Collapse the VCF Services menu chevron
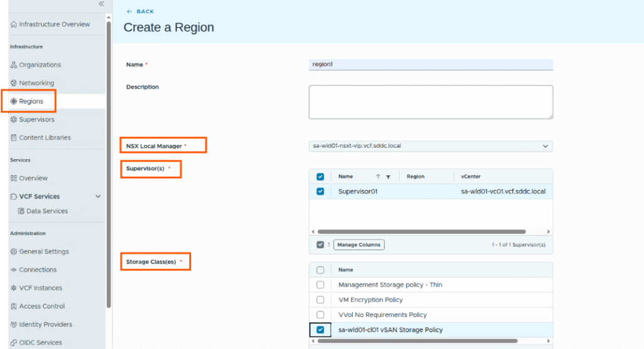 (97, 196)
